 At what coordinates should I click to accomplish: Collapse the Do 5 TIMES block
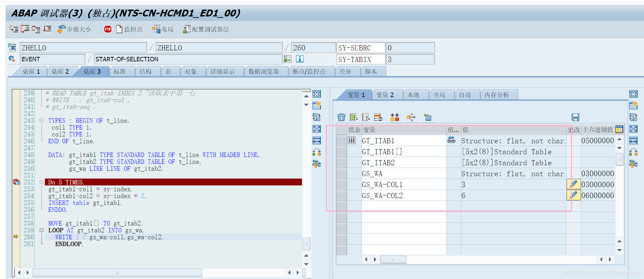[x=41, y=182]
